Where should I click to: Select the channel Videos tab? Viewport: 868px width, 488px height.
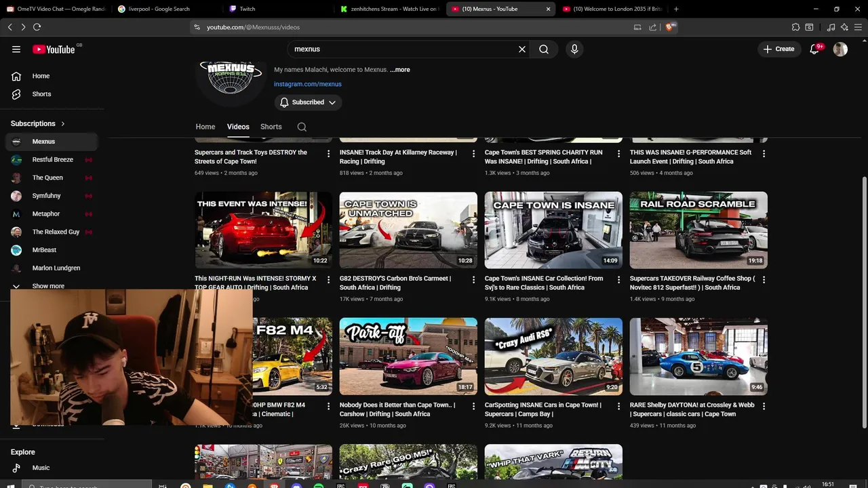238,127
